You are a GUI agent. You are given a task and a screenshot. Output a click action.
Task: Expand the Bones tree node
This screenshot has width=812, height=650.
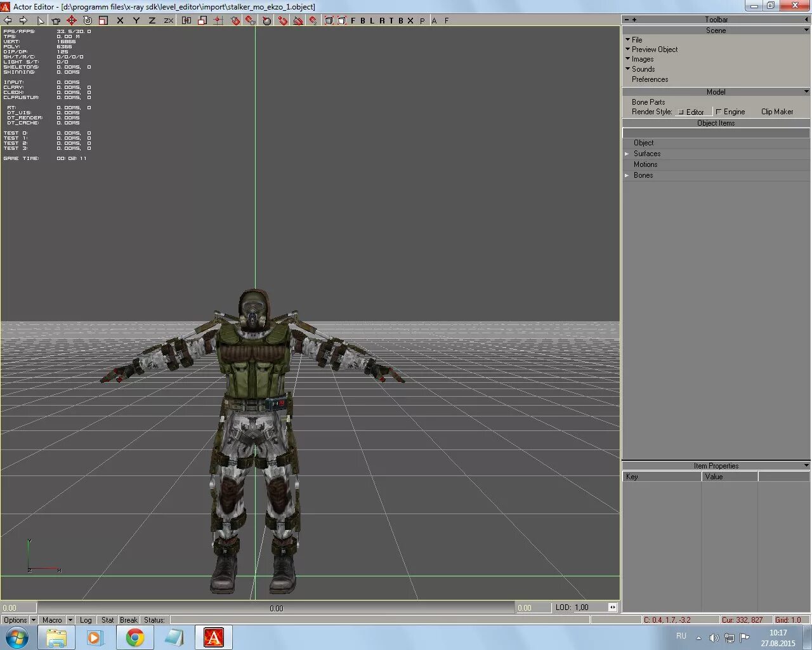tap(627, 175)
